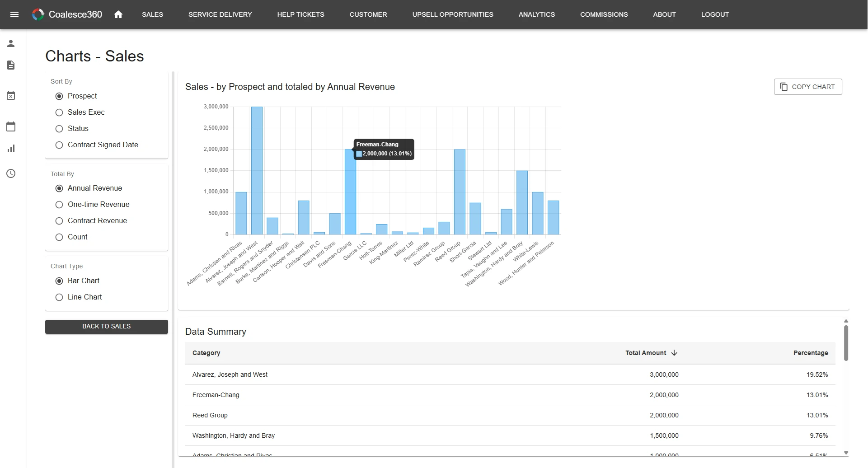Click the document icon in left sidebar
The image size is (868, 468).
coord(11,65)
